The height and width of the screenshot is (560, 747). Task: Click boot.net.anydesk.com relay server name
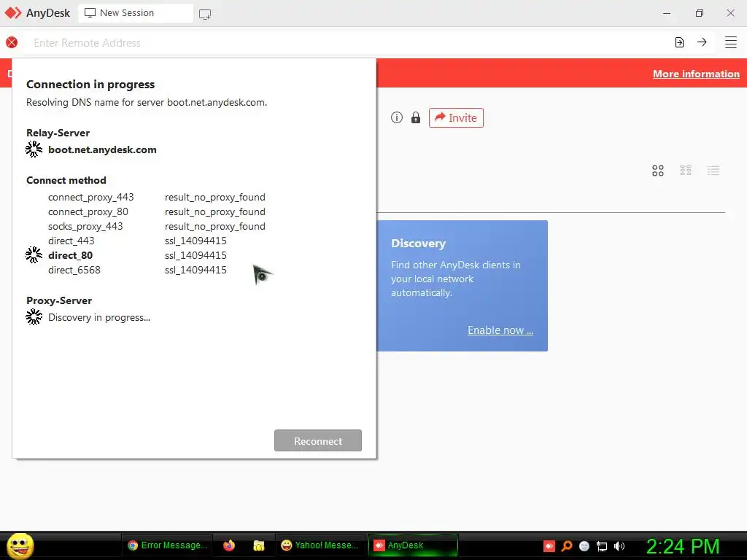[102, 149]
